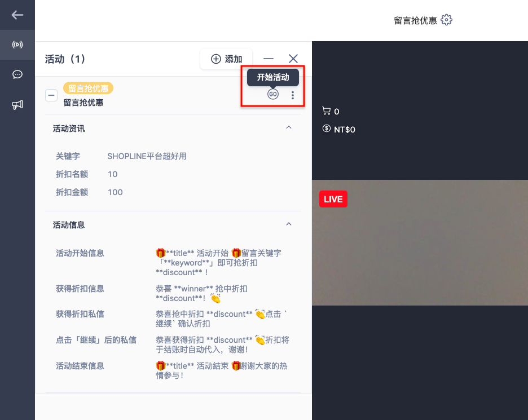528x420 pixels.
Task: Click the 添加 button to add activity
Action: coord(226,59)
